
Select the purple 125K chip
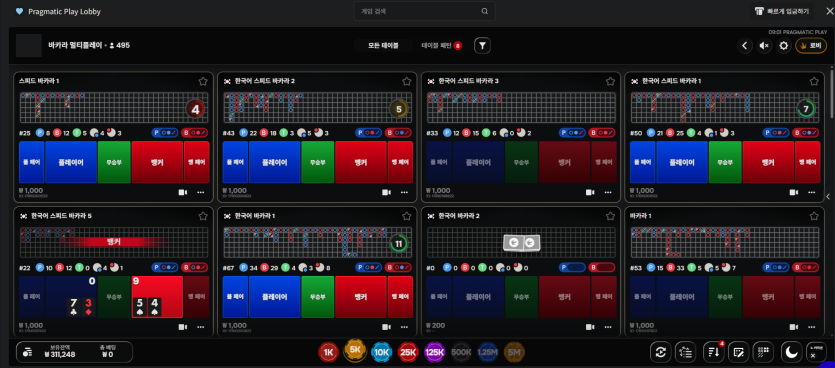pos(435,352)
